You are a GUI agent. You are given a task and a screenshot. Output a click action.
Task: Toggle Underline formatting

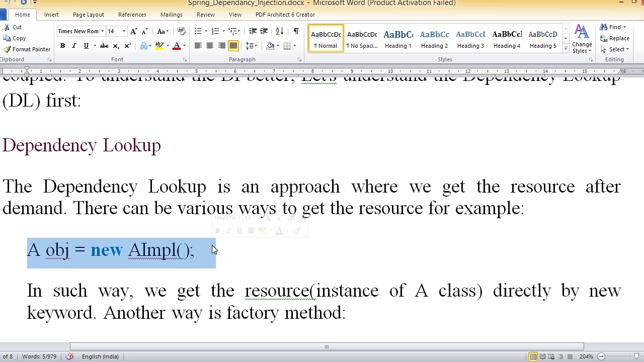pos(86,46)
